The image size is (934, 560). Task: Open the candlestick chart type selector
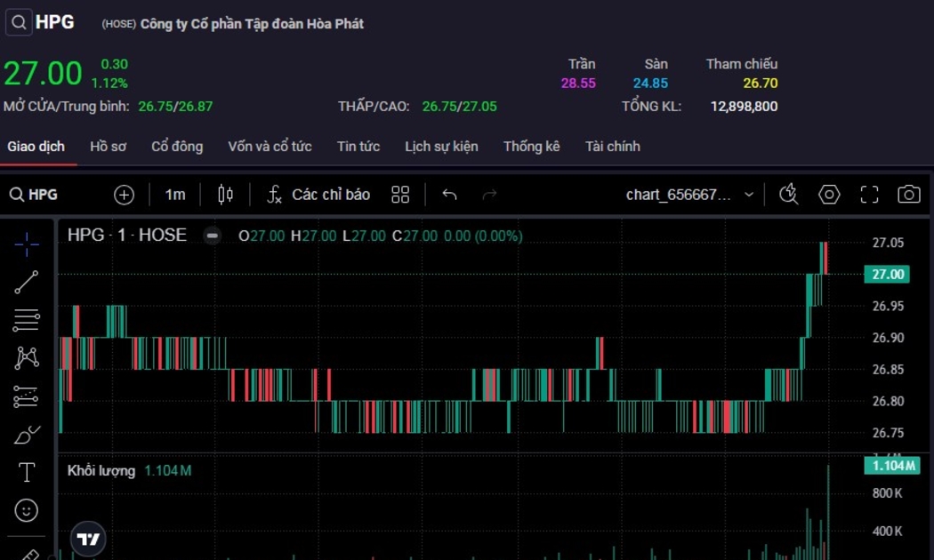(225, 195)
